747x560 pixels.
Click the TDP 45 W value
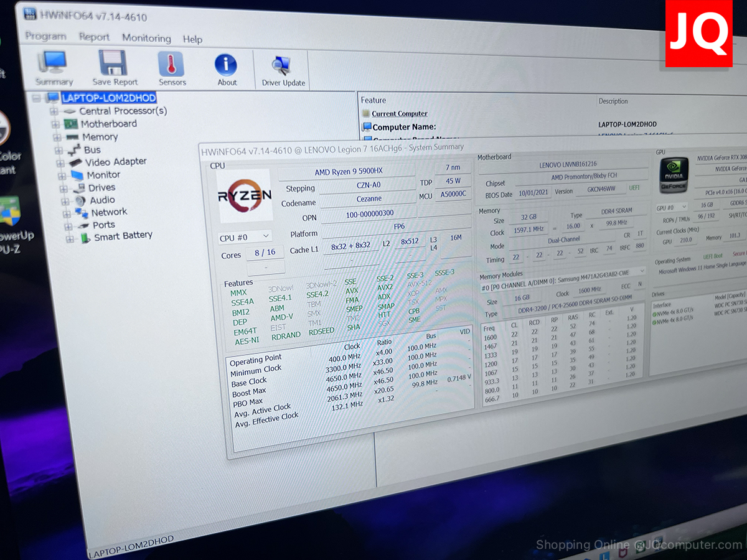[x=453, y=182]
